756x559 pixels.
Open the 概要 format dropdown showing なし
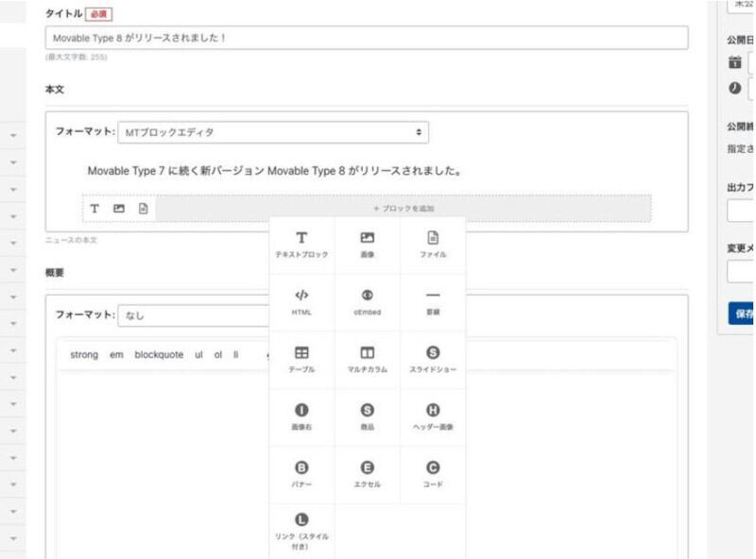click(x=194, y=315)
